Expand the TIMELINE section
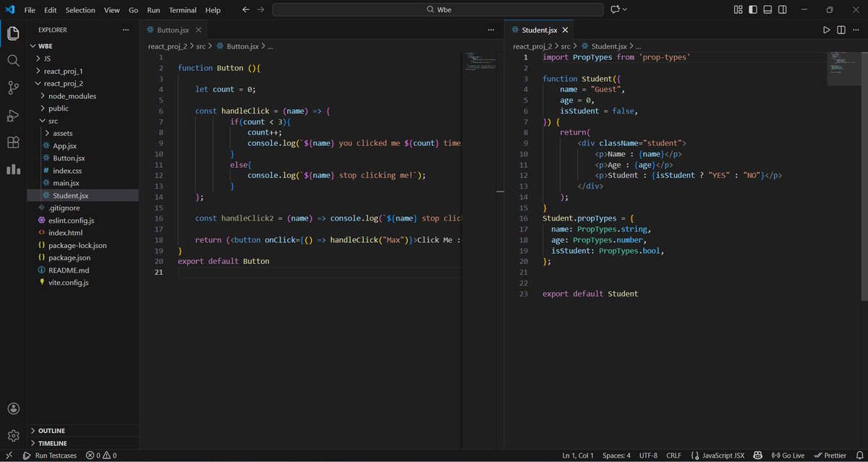The image size is (868, 462). (x=83, y=443)
